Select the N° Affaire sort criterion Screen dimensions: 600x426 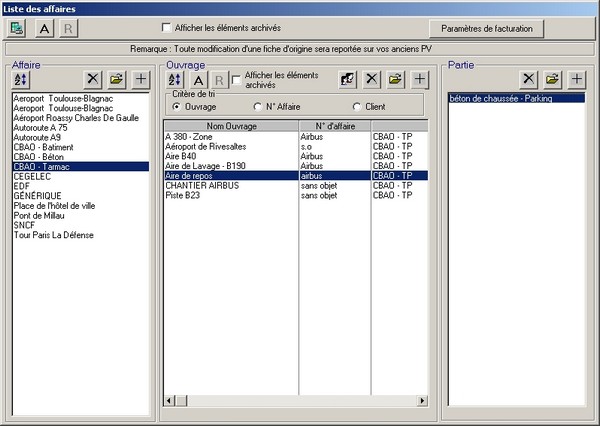tap(258, 107)
